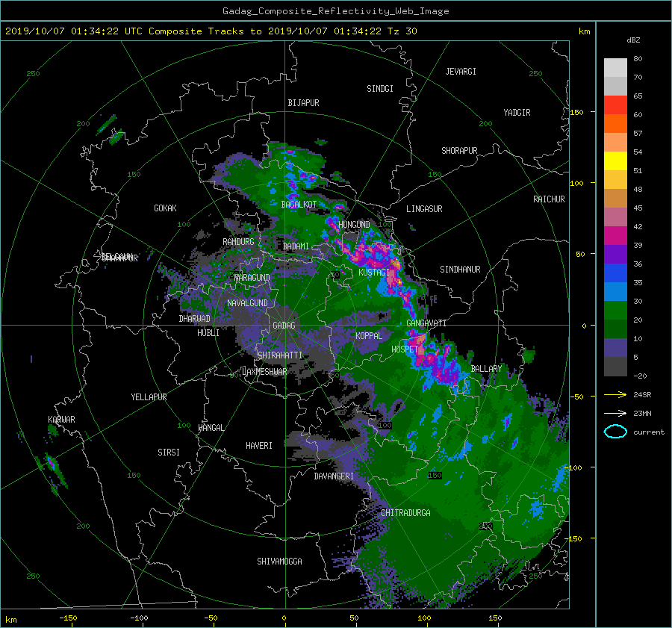Image resolution: width=672 pixels, height=628 pixels.
Task: Click the cyan 'current' ellipse legend icon
Action: 615,432
